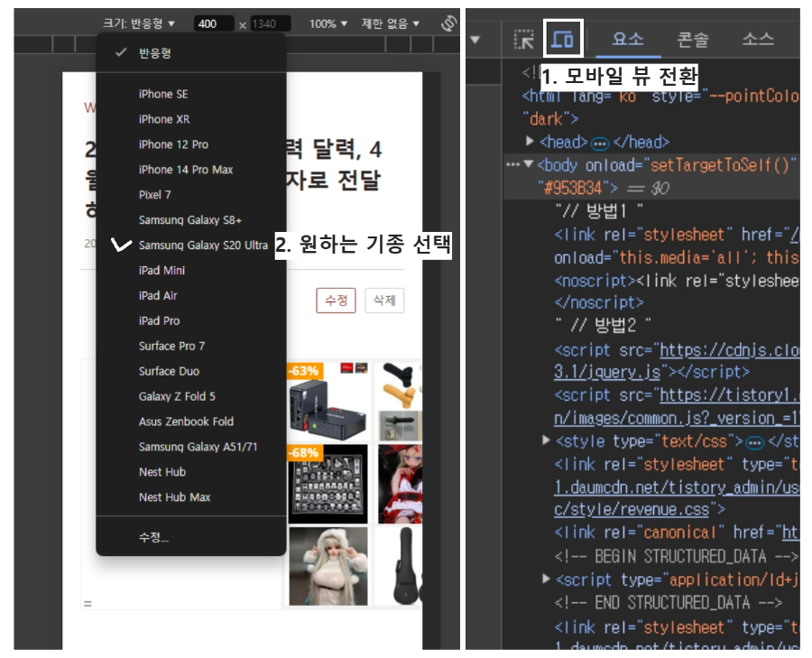The width and height of the screenshot is (812, 658).
Task: Choose Asus Zenbook Fold device
Action: click(191, 422)
